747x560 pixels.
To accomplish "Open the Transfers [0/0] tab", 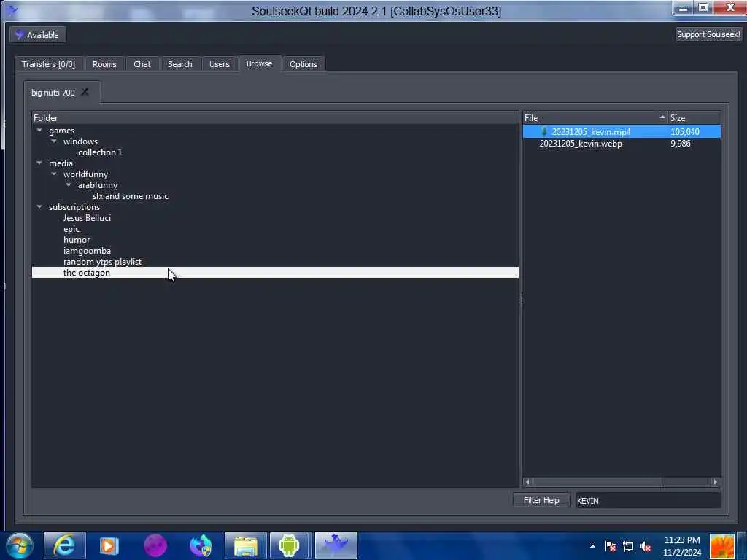I will 48,64.
